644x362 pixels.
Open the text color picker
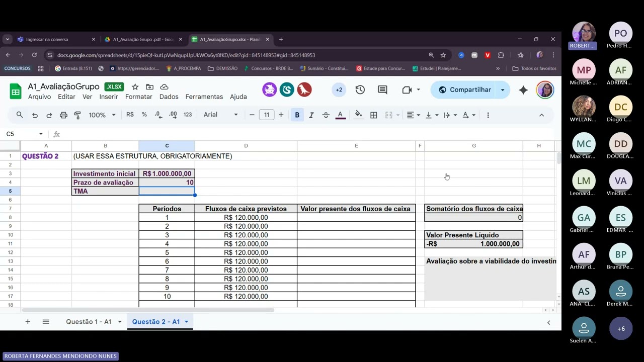(340, 115)
